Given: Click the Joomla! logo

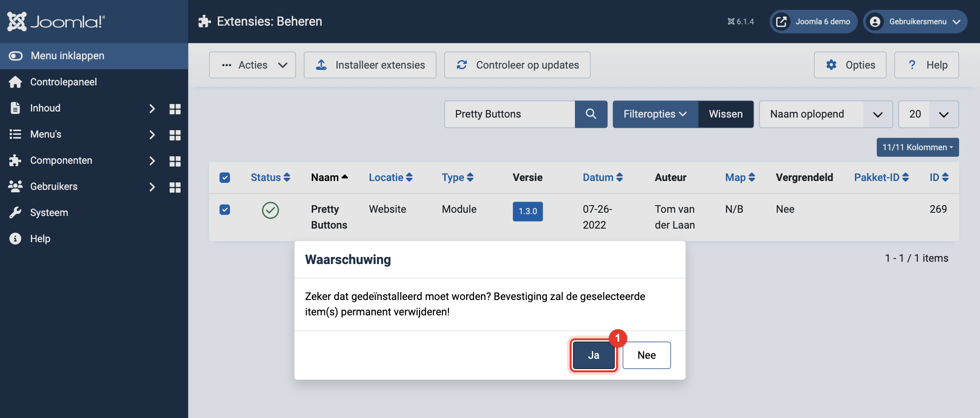Looking at the screenshot, I should pos(56,21).
